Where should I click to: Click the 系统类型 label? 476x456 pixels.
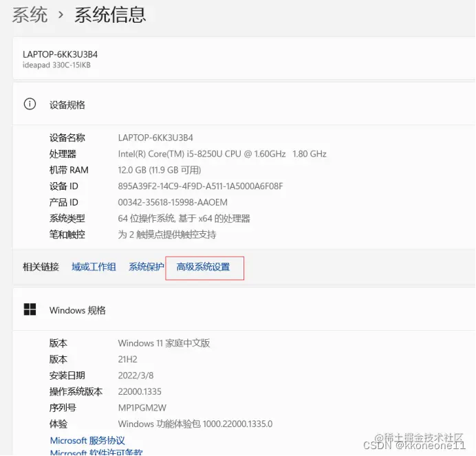[x=67, y=218]
